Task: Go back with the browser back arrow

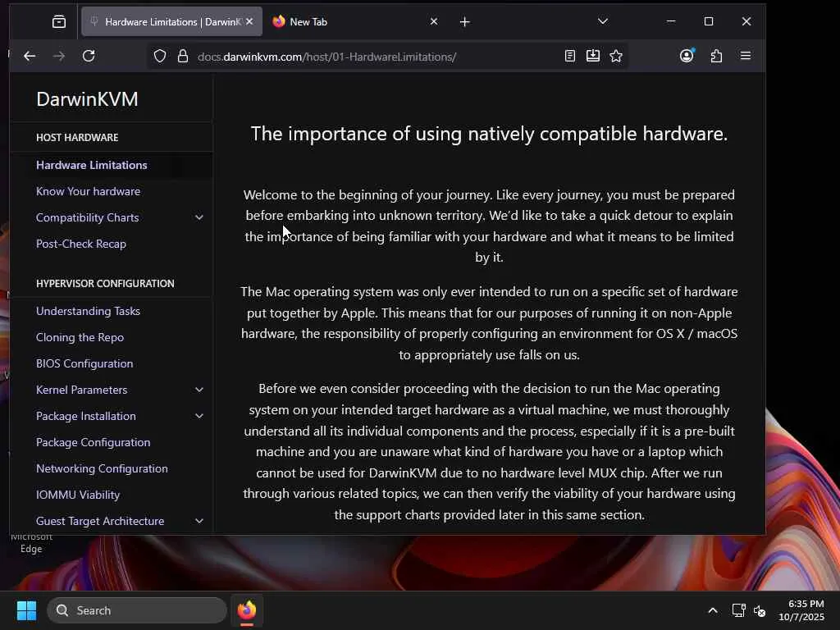Action: tap(30, 57)
